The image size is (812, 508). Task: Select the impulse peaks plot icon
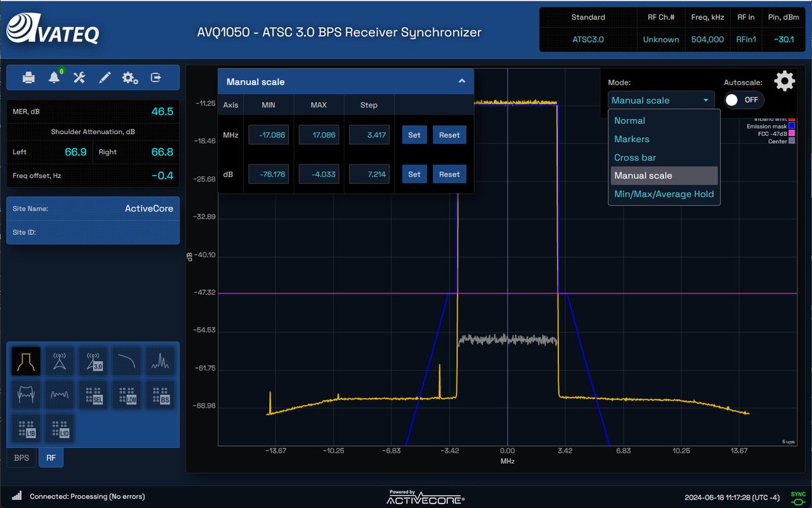pos(160,361)
